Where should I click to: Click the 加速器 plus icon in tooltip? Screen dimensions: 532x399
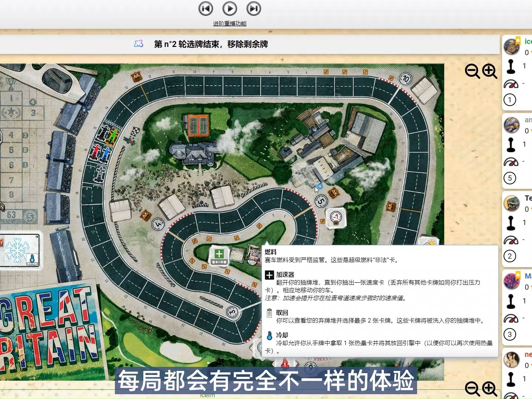tap(269, 275)
